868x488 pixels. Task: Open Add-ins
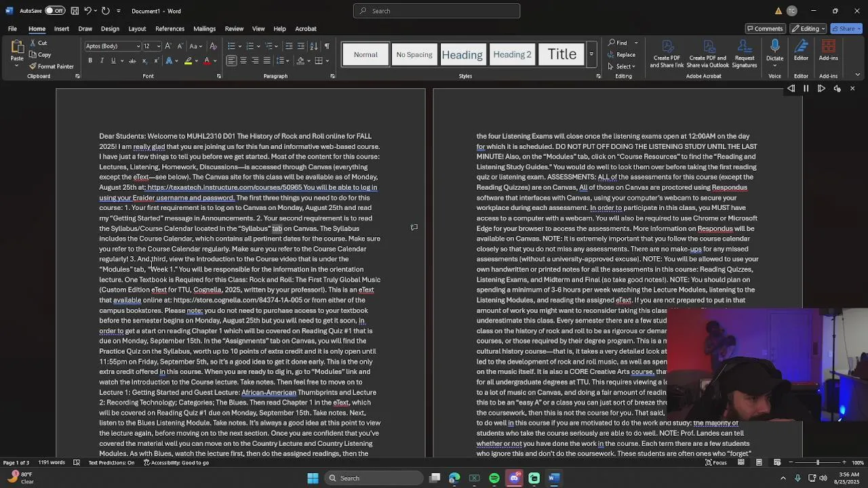[828, 51]
